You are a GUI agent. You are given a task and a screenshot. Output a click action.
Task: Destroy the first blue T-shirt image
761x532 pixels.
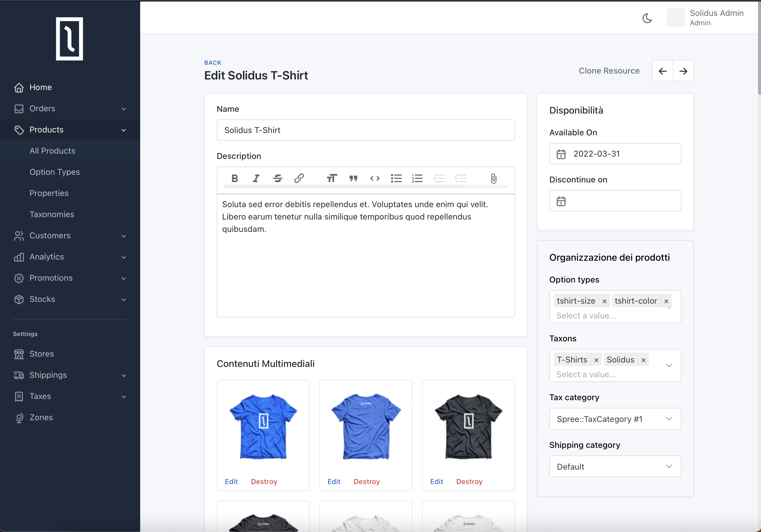pos(264,482)
